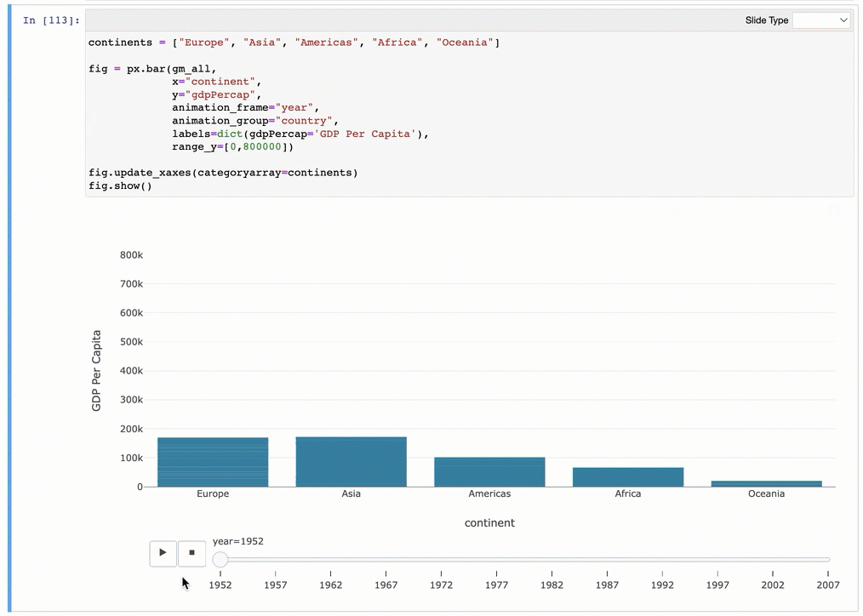Screen dimensions: 863x616
Task: Select the cell via In [113] prompt
Action: tap(53, 20)
